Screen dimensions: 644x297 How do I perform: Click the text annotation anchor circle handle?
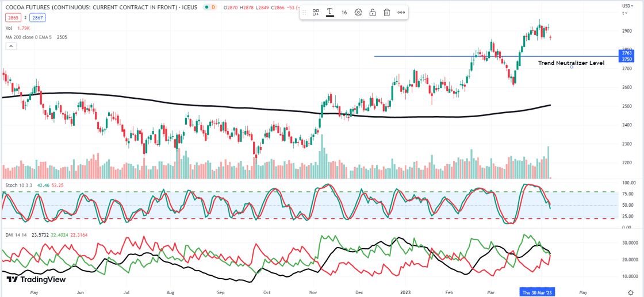point(572,67)
